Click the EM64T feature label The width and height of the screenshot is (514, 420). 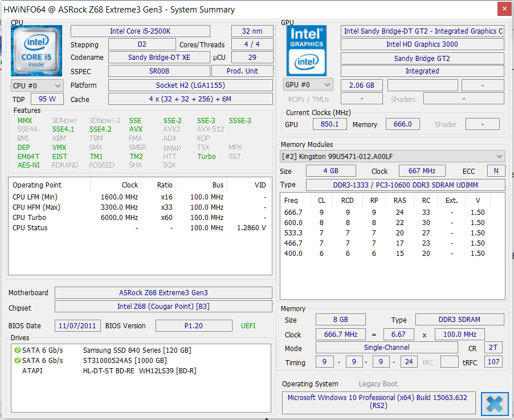(28, 157)
